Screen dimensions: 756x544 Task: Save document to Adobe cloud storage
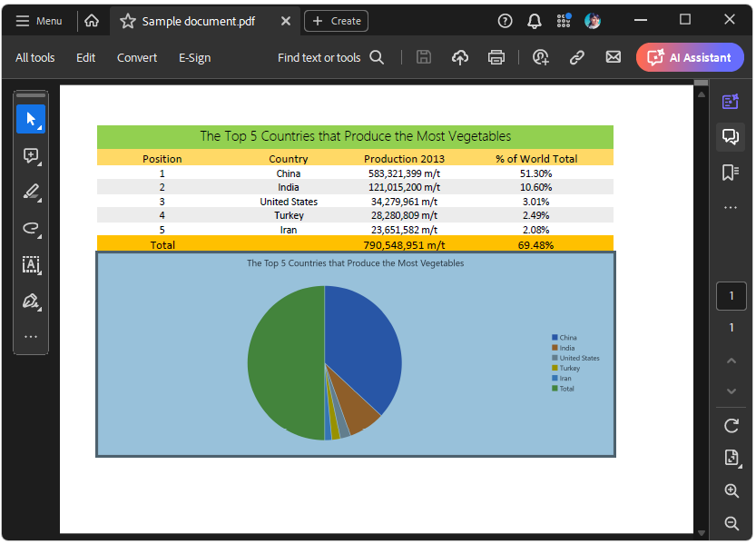pyautogui.click(x=459, y=56)
